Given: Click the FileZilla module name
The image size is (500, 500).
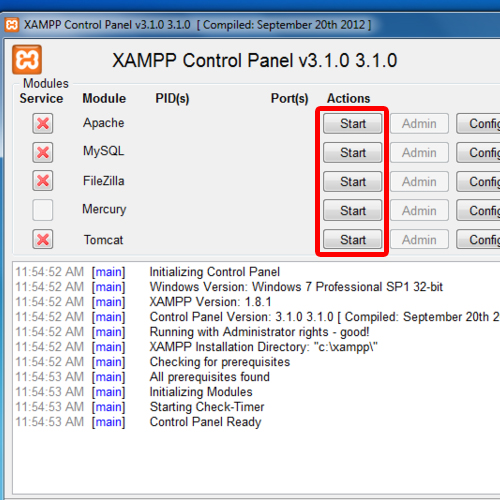Looking at the screenshot, I should [x=104, y=181].
